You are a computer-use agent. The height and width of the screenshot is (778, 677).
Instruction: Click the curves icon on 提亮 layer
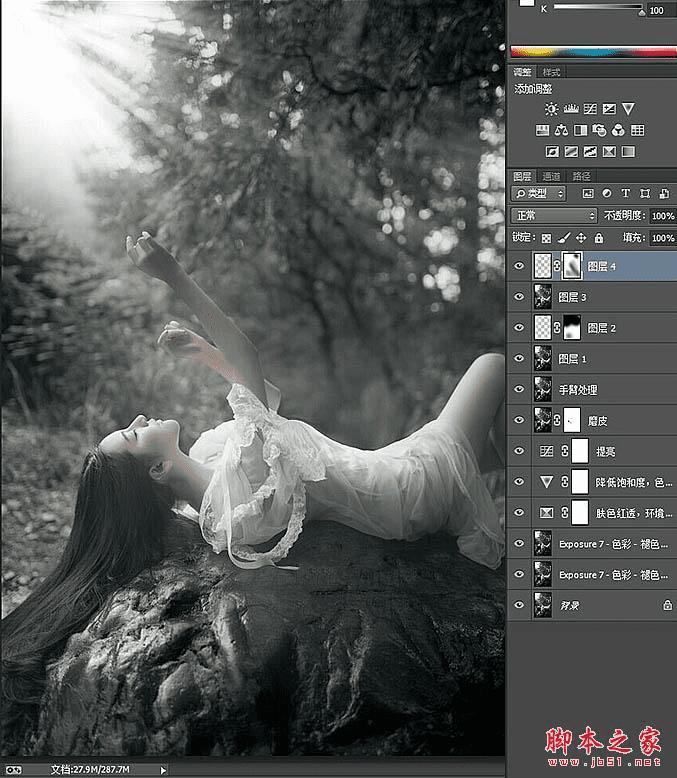tap(546, 451)
